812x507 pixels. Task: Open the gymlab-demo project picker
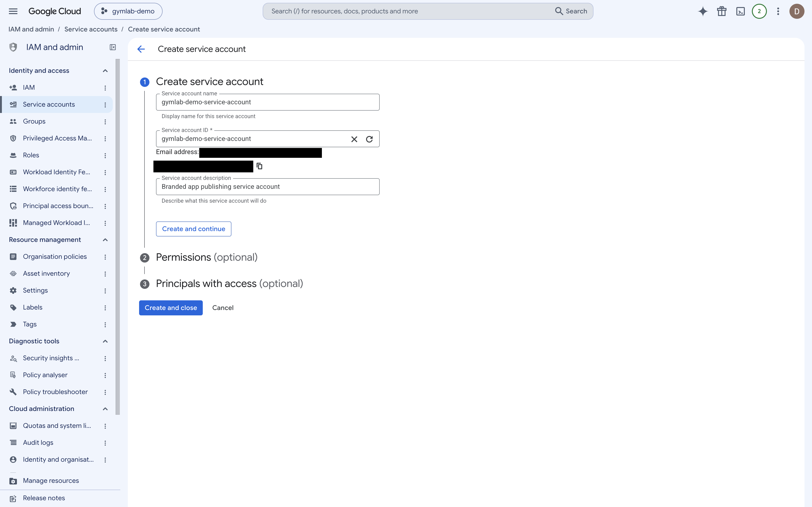128,11
